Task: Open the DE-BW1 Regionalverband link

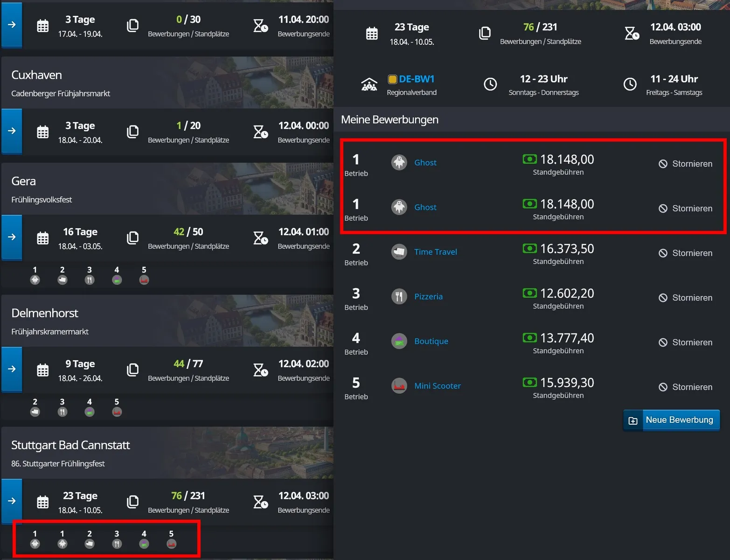Action: coord(416,79)
